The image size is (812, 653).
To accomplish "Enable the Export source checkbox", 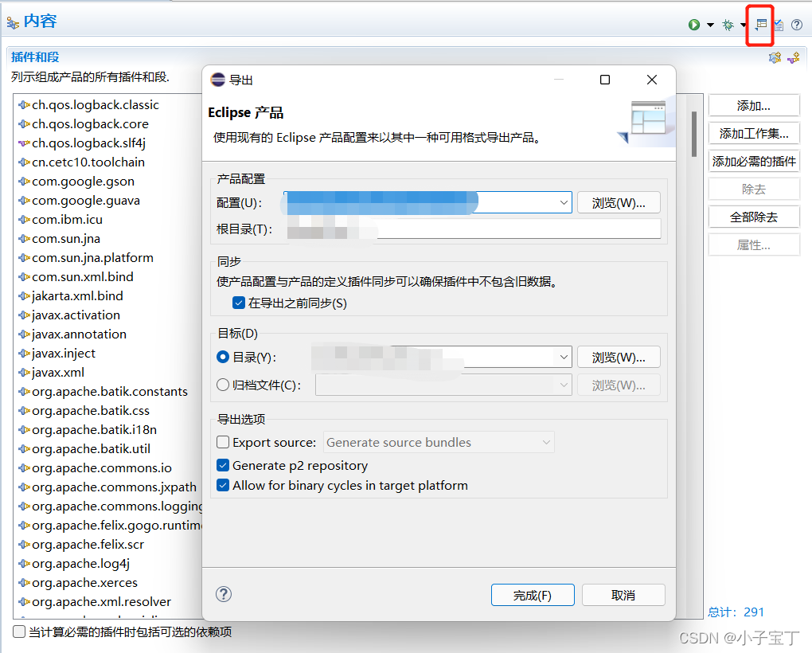I will point(223,442).
